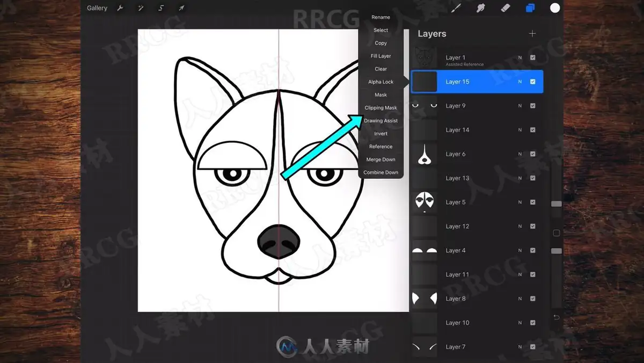Choose Combine Down option
This screenshot has width=644, height=363.
pos(381,172)
